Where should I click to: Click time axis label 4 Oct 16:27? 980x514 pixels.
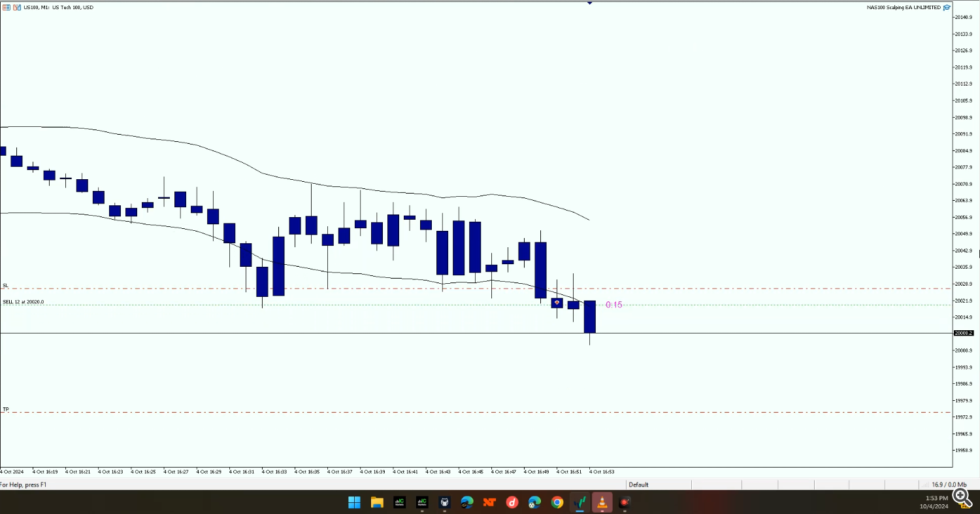176,471
